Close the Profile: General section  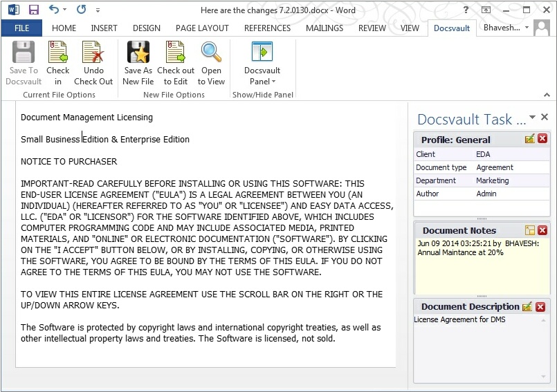pos(542,139)
